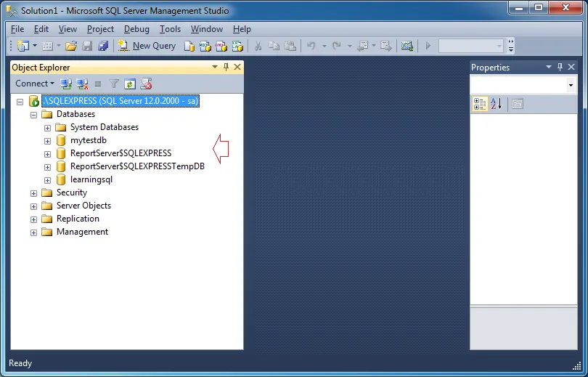Sort Properties alphabetically
Viewport: 588px width, 377px height.
click(x=496, y=104)
